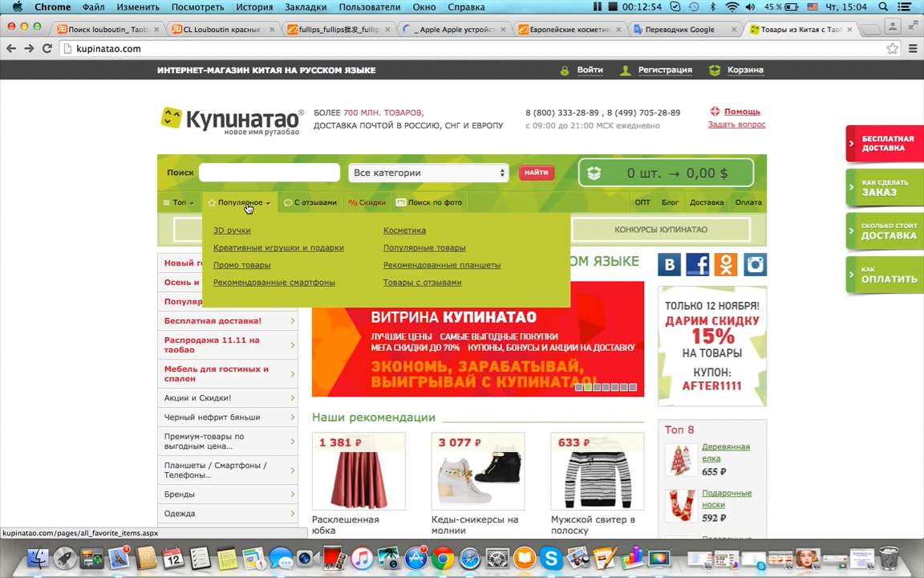Click the НАЙТИ search button
Image resolution: width=924 pixels, height=578 pixels.
[537, 173]
